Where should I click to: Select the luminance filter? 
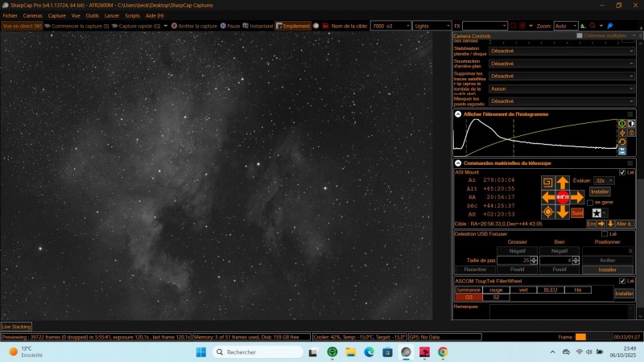pyautogui.click(x=469, y=290)
